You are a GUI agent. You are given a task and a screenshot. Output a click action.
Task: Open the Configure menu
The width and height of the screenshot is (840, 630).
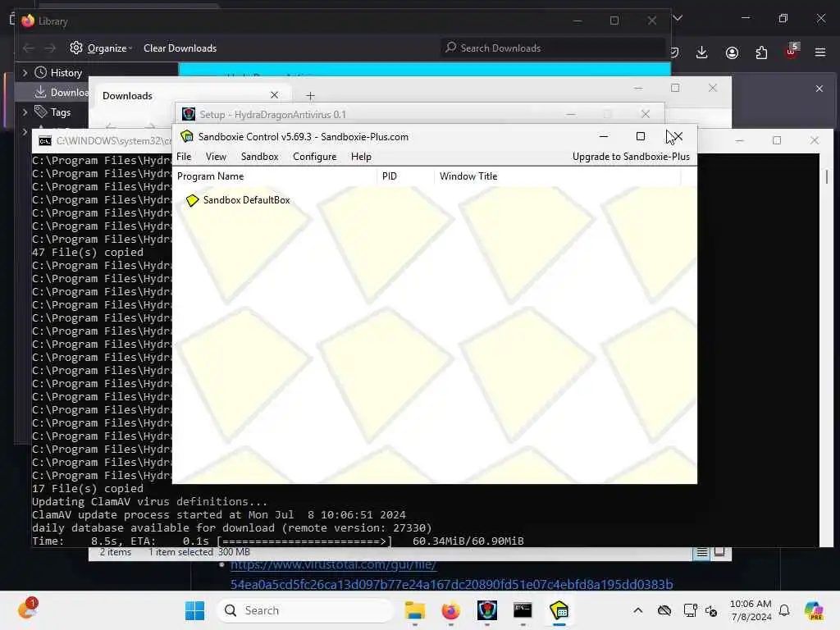(314, 157)
